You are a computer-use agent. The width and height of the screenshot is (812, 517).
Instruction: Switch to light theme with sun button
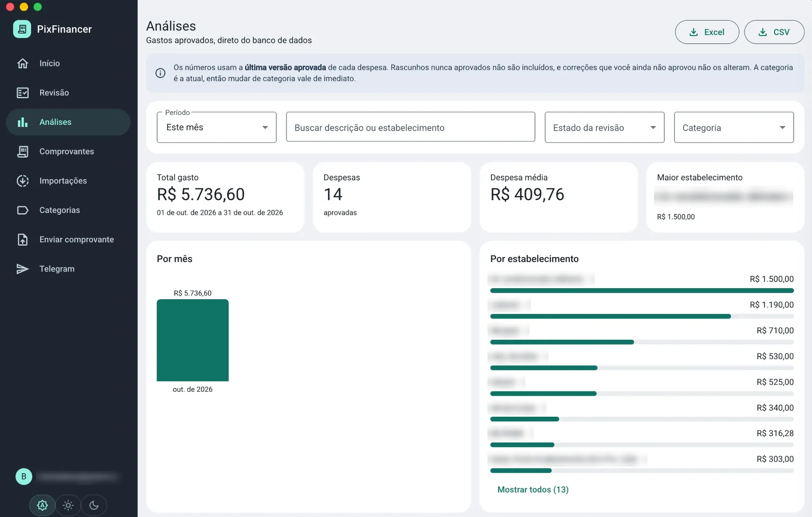click(x=68, y=505)
